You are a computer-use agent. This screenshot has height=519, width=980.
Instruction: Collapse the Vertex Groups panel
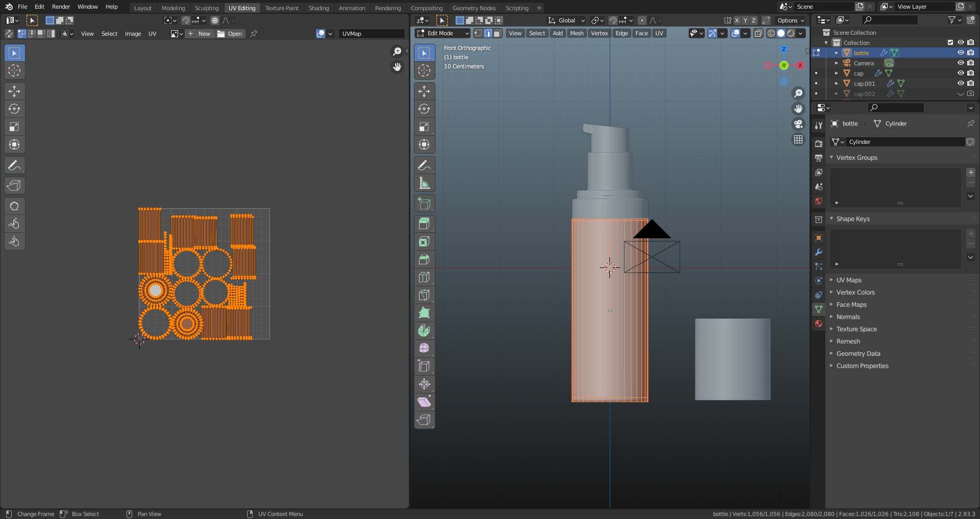[x=856, y=158]
